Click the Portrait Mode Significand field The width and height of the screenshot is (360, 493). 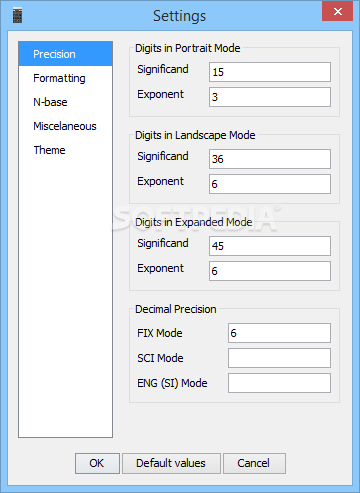pos(270,72)
